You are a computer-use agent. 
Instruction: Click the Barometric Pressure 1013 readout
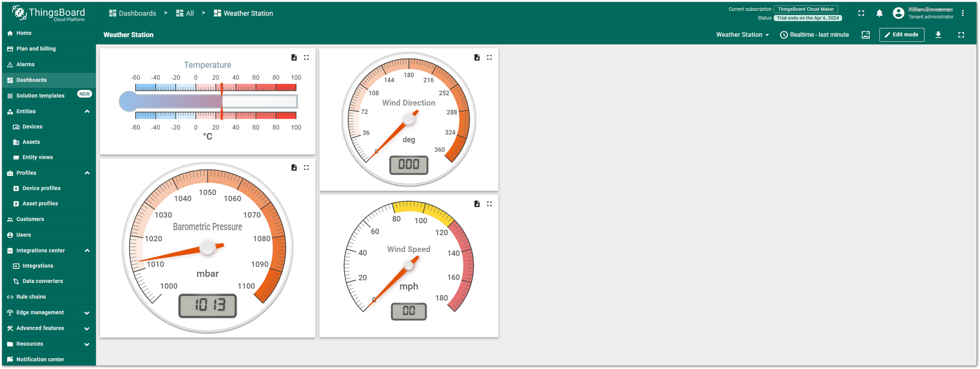208,306
